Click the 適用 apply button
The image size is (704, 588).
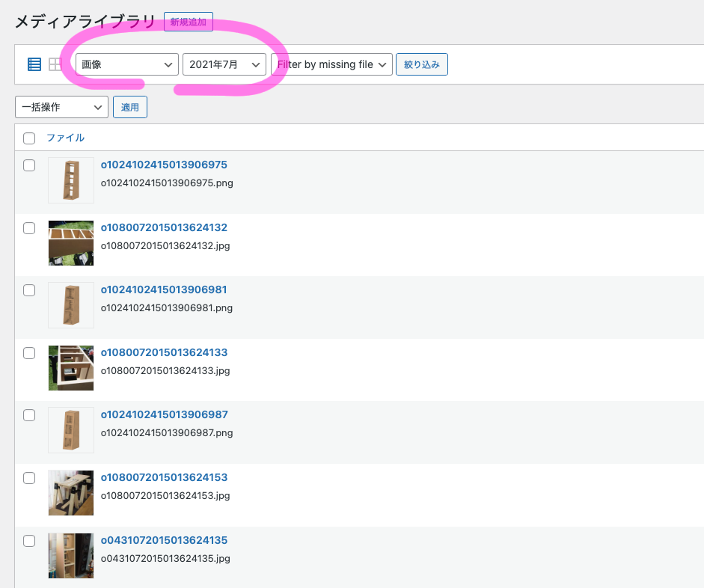[x=130, y=107]
